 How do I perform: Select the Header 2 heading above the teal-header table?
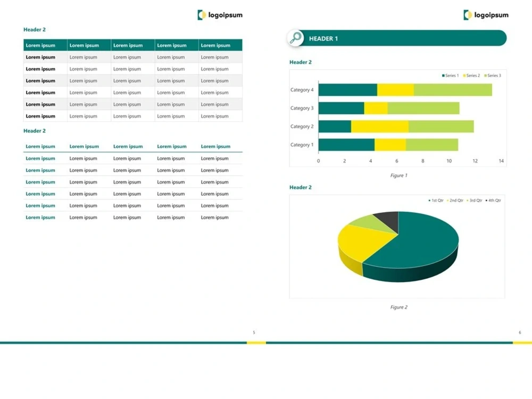click(x=34, y=30)
